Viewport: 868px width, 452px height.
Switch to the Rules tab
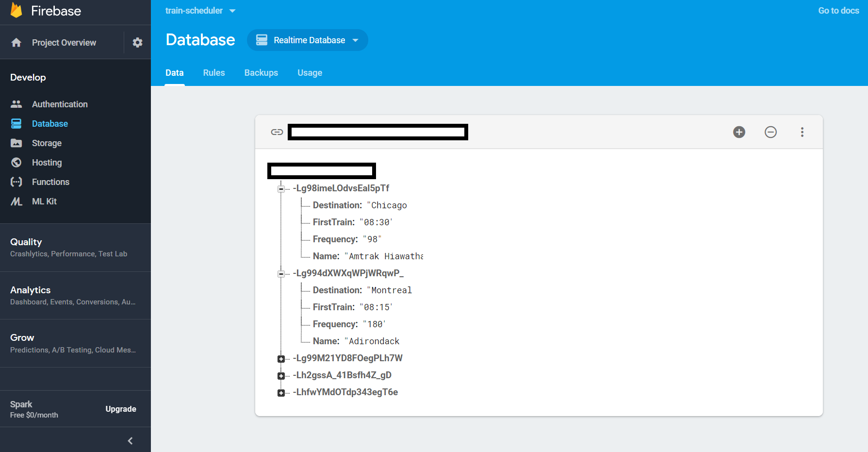[213, 72]
